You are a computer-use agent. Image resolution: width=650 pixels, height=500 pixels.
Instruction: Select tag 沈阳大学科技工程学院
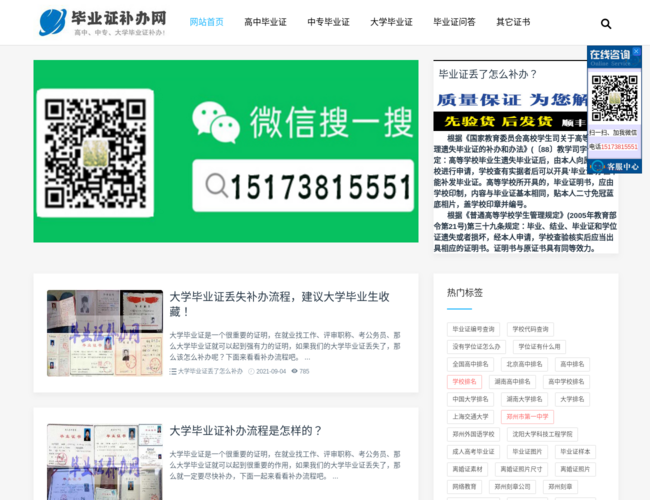(x=542, y=434)
